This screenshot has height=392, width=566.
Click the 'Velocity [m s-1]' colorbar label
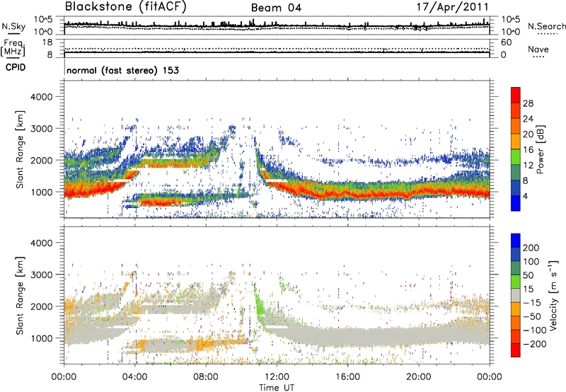pyautogui.click(x=553, y=295)
